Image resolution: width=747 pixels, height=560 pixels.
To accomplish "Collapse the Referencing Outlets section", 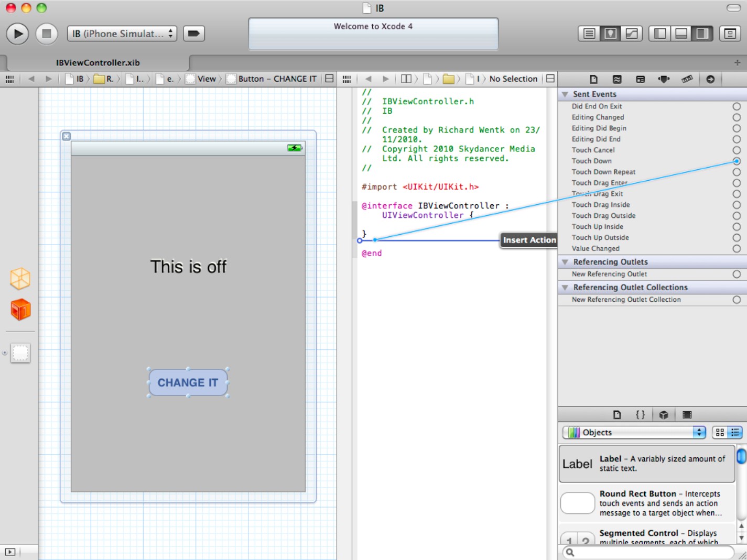I will [x=565, y=262].
